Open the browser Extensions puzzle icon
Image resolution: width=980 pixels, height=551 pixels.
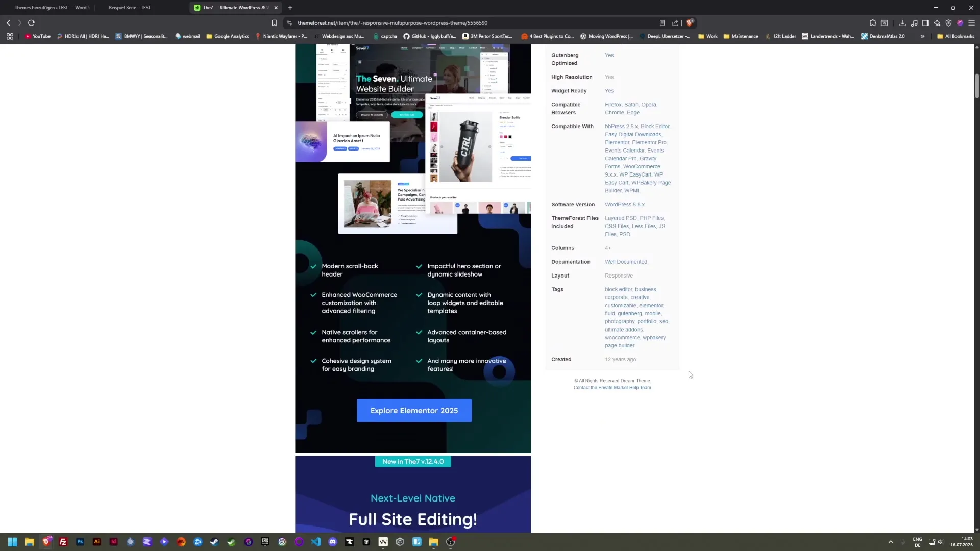(x=873, y=23)
